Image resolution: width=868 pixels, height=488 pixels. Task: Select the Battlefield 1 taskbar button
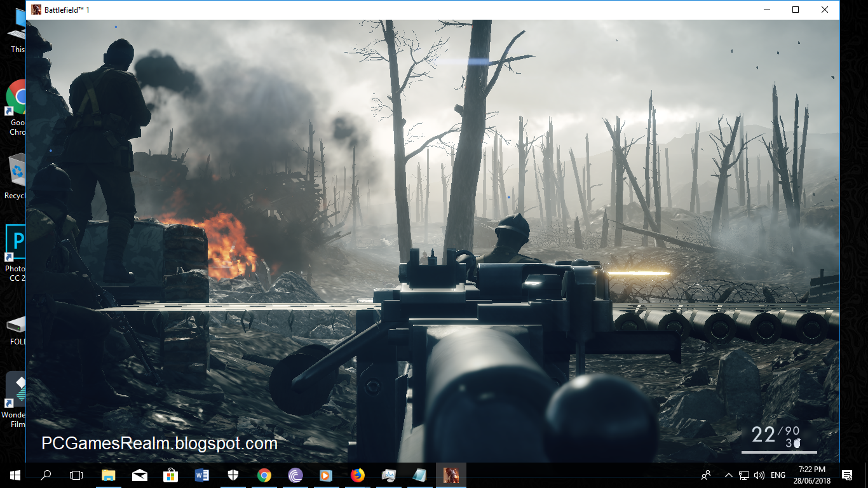451,475
